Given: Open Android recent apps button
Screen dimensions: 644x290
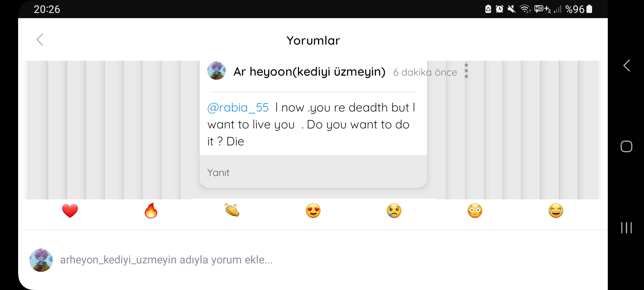Looking at the screenshot, I should tap(626, 228).
